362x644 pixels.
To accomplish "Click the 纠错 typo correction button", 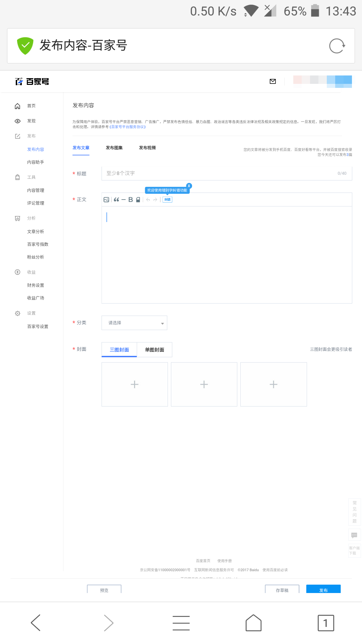I will (x=167, y=200).
